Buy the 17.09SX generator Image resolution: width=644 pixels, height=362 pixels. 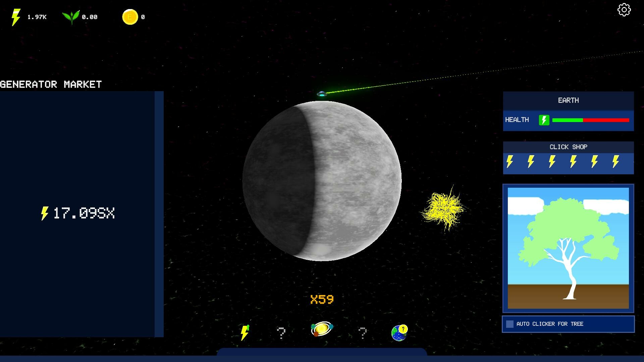(77, 213)
